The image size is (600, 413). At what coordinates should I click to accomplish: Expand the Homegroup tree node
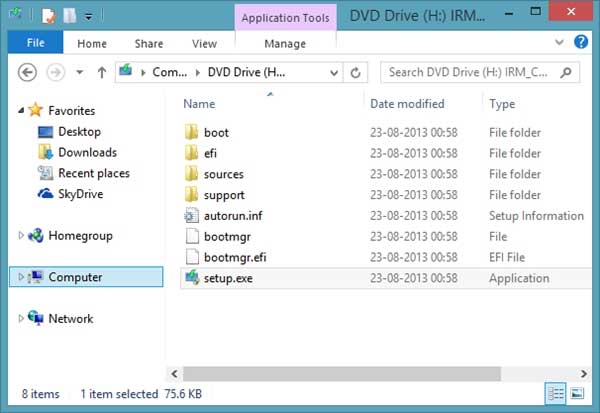(21, 235)
